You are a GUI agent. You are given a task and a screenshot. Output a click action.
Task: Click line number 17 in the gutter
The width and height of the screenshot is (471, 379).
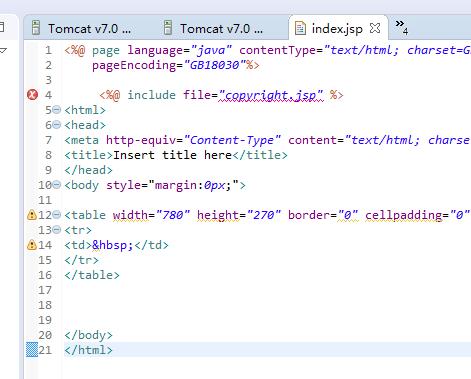point(45,290)
